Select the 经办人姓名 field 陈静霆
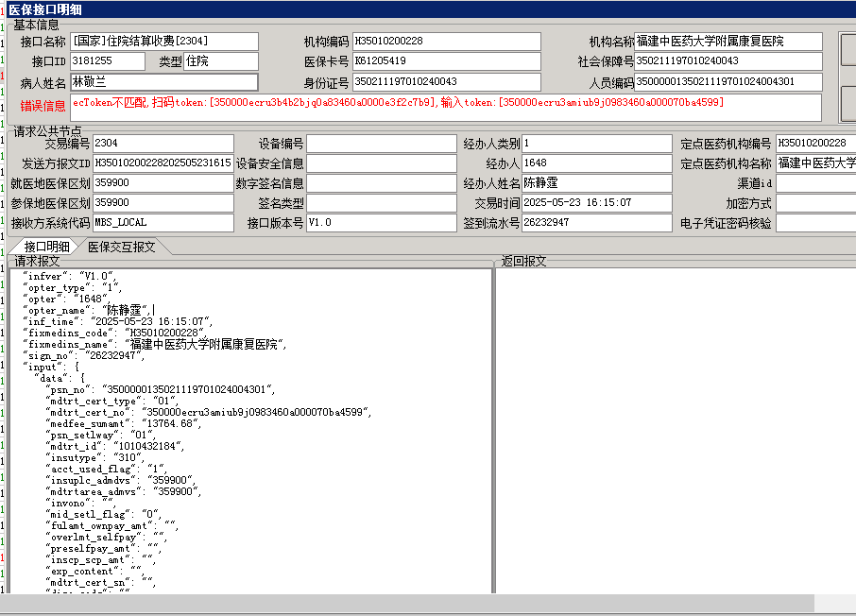 (597, 183)
